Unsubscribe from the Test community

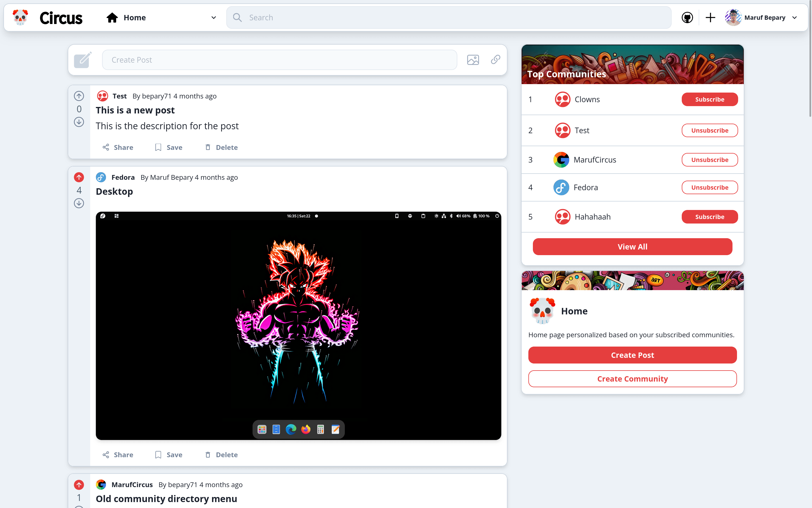(710, 130)
